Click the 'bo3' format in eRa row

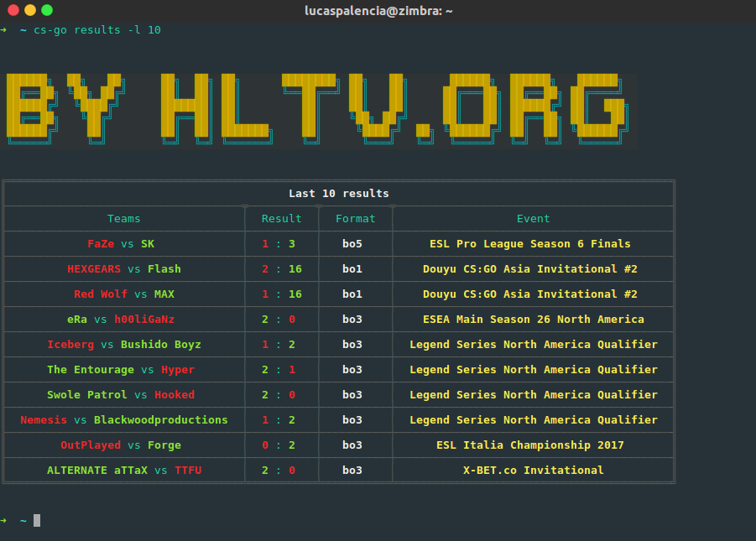point(352,319)
